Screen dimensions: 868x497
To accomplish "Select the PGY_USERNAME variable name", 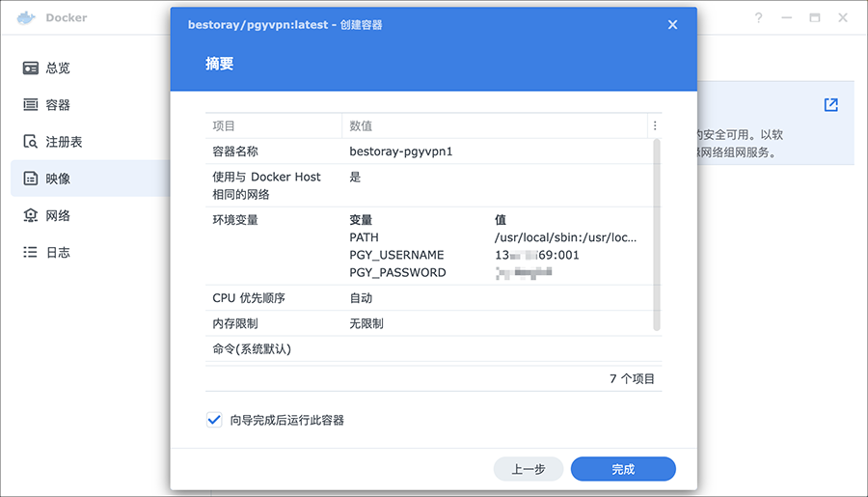I will tap(396, 255).
